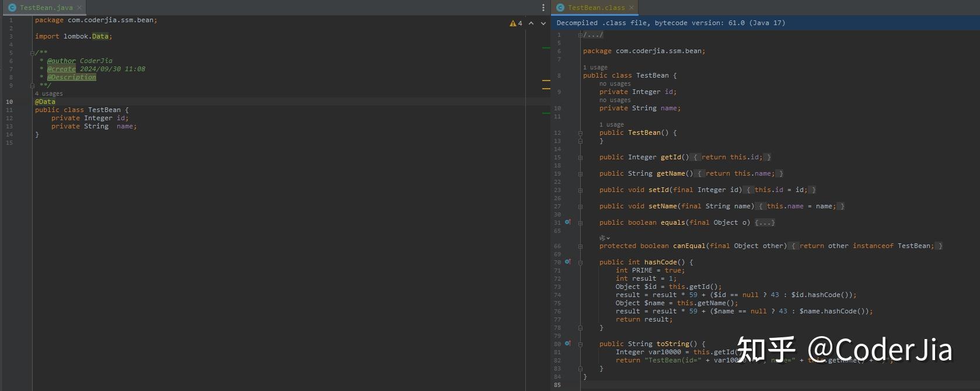Jump to next highlighted error arrow
The height and width of the screenshot is (391, 980).
click(543, 23)
